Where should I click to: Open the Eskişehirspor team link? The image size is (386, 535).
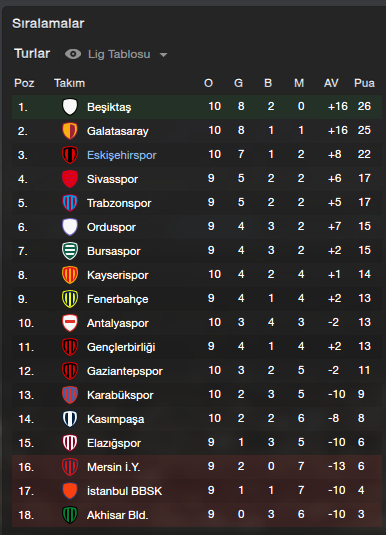pyautogui.click(x=122, y=155)
